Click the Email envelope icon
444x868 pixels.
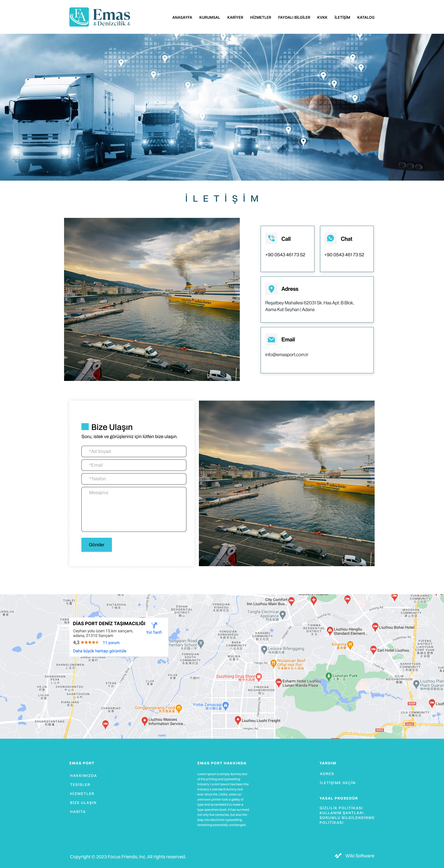click(x=271, y=339)
